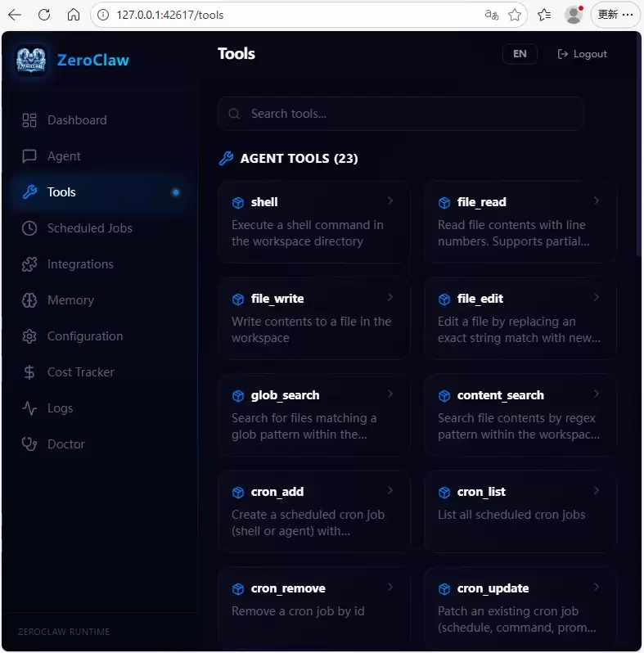
Task: Click the Logout button
Action: point(582,54)
